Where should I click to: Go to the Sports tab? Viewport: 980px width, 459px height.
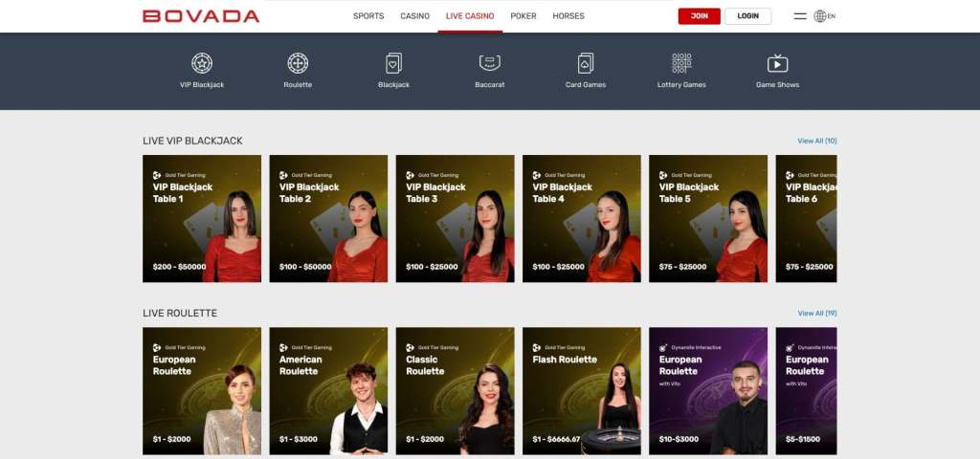[368, 16]
